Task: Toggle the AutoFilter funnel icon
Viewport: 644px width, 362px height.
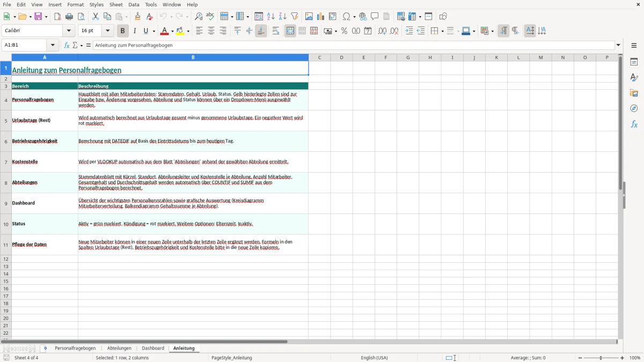Action: (295, 17)
